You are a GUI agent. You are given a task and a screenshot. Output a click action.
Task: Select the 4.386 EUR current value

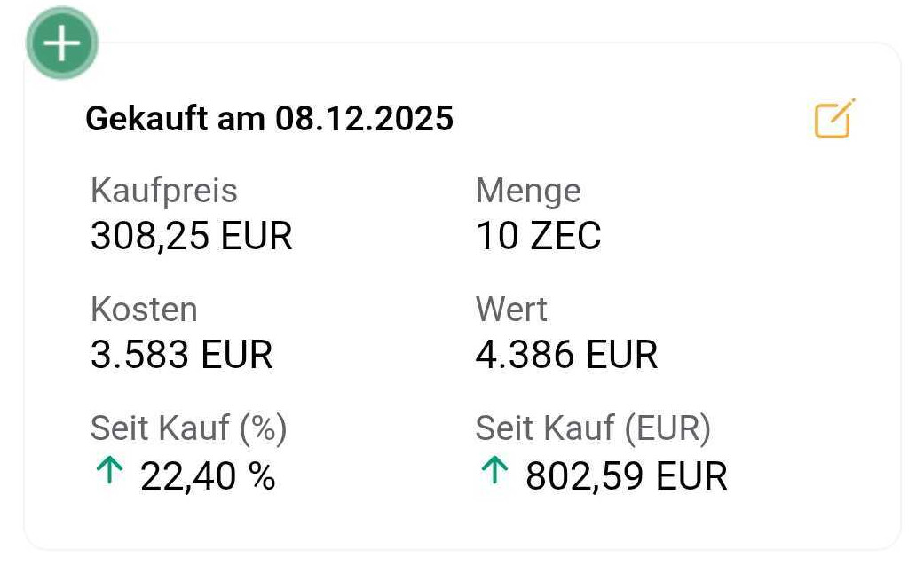point(566,355)
